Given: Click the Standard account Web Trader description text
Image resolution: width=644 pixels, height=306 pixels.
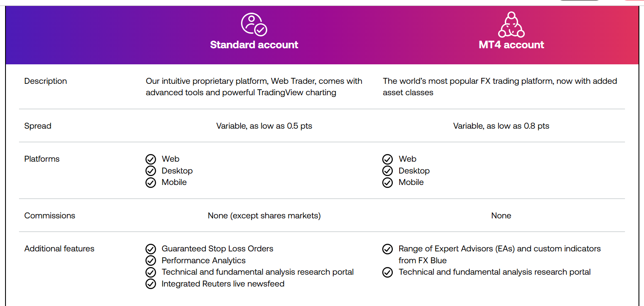Looking at the screenshot, I should pyautogui.click(x=254, y=87).
